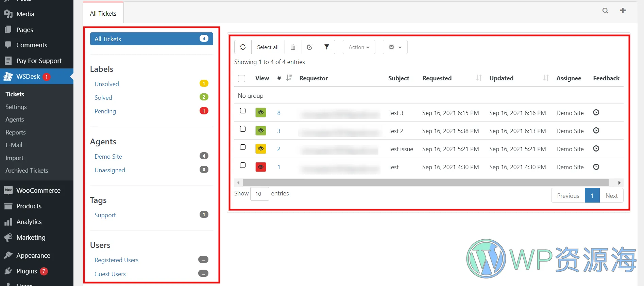The height and width of the screenshot is (286, 644).
Task: Go to the Next page
Action: coord(611,196)
